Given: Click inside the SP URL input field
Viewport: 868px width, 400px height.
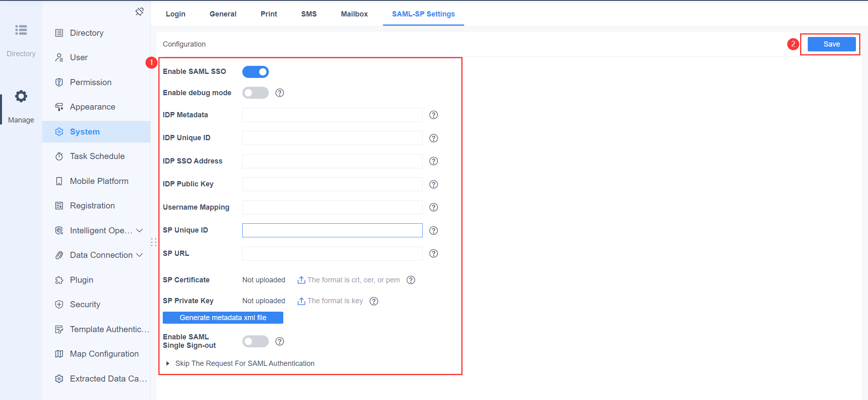Looking at the screenshot, I should click(332, 253).
